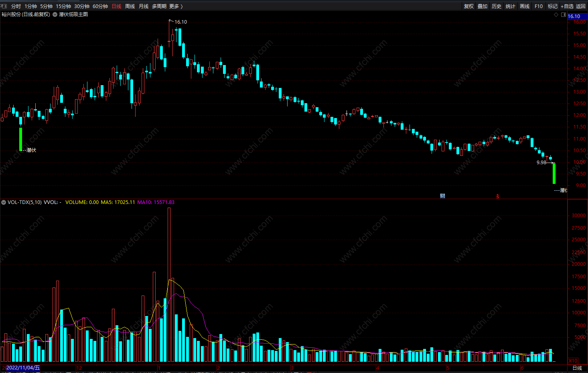
Task: Click the 潜伏 signal label at left
Action: pyautogui.click(x=31, y=150)
